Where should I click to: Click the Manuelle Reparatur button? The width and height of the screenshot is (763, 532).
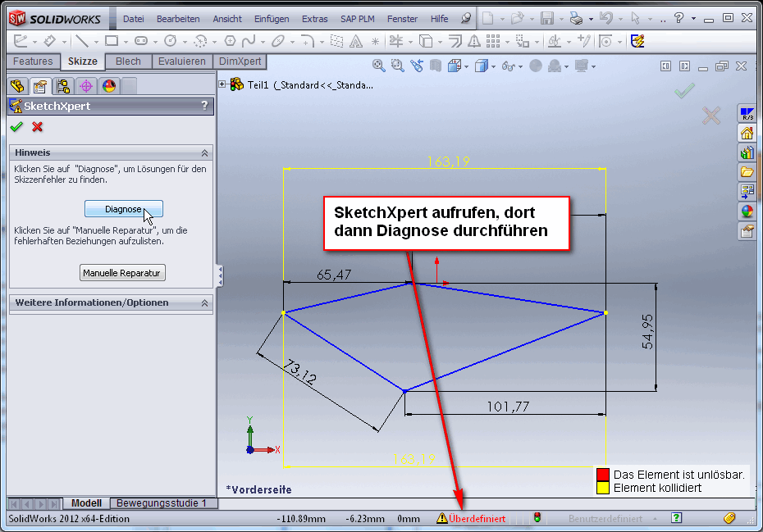(x=122, y=273)
